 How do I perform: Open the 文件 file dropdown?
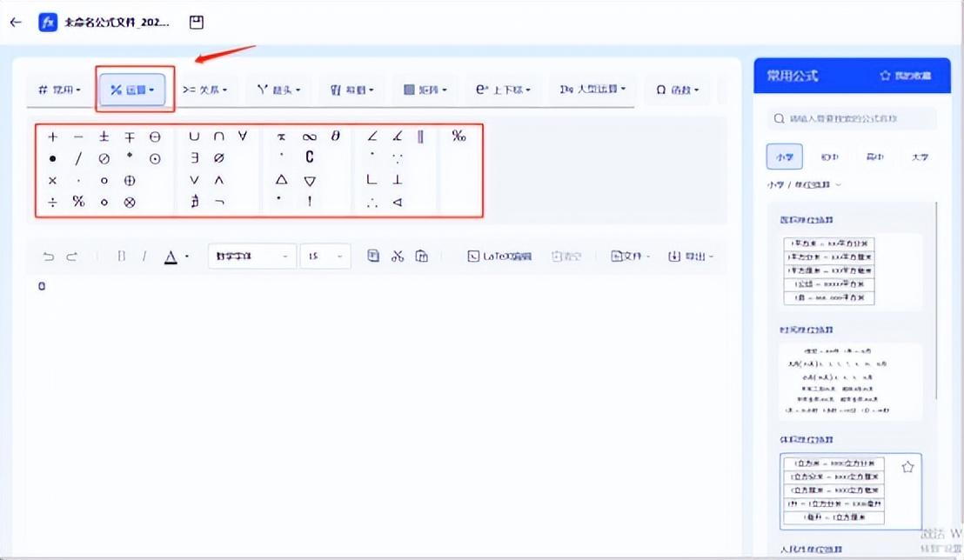(x=630, y=257)
